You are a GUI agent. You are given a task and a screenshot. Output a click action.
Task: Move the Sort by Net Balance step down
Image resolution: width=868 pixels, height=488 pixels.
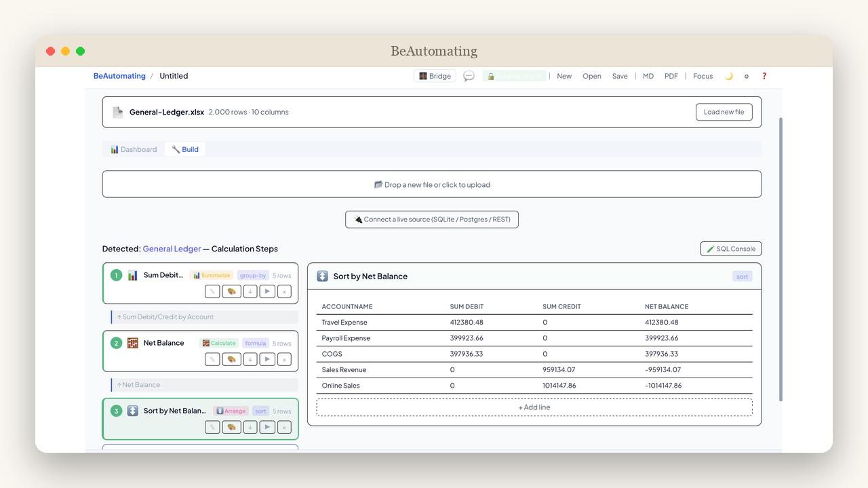coord(250,427)
